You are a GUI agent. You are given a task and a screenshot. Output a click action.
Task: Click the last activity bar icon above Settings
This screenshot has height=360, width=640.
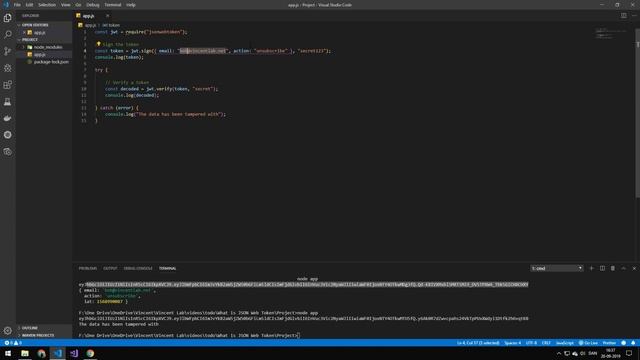[7, 152]
